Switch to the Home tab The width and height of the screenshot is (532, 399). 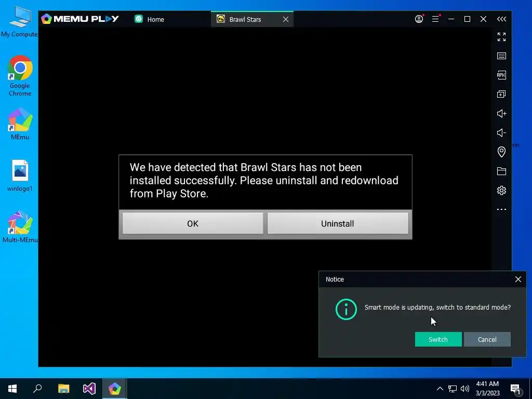click(149, 19)
